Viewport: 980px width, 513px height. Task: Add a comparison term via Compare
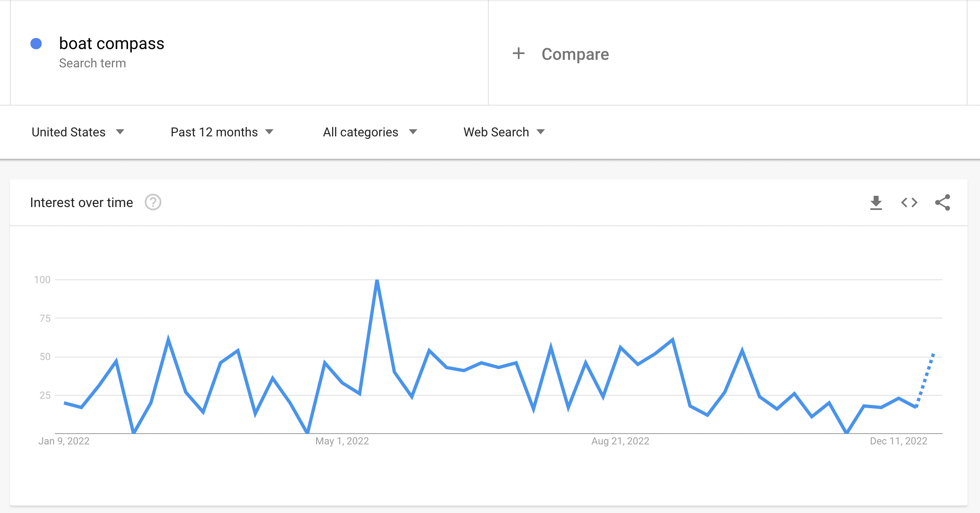(575, 54)
